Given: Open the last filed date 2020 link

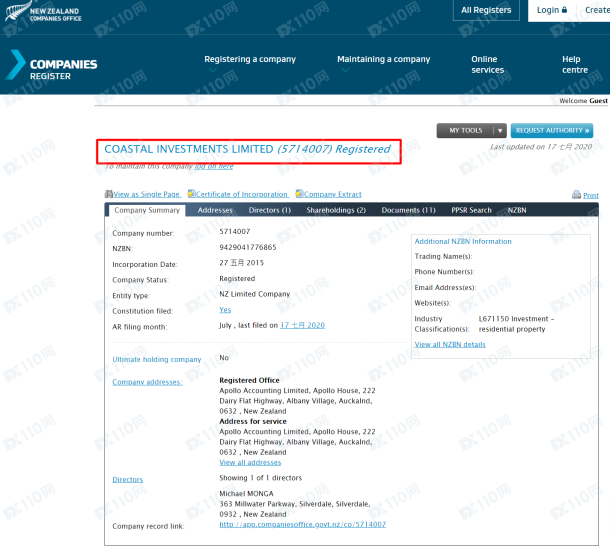Looking at the screenshot, I should click(302, 325).
